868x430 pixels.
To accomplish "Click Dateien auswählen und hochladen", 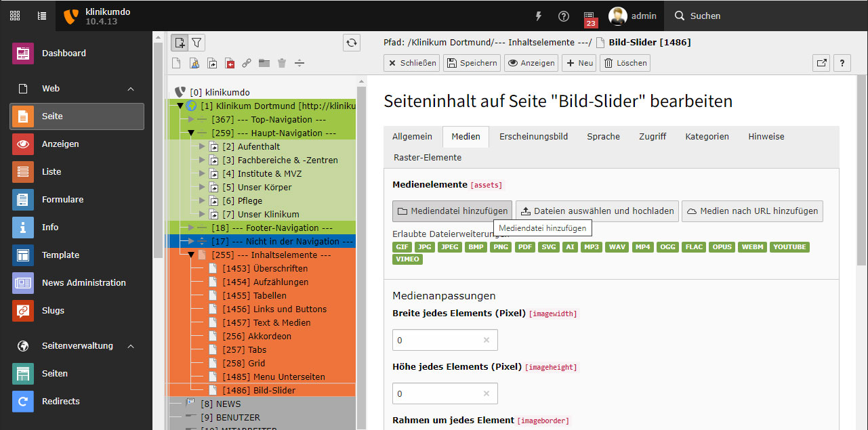I will point(597,211).
